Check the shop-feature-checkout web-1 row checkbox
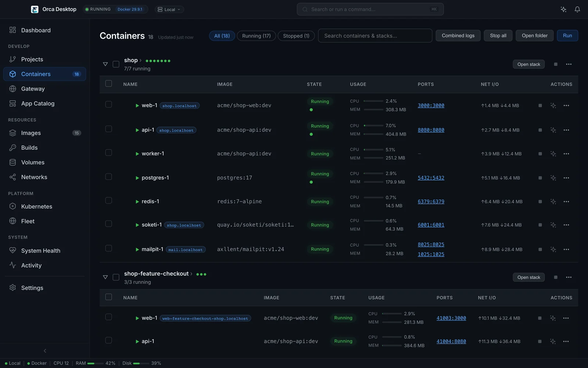Viewport: 588px width, 368px height. click(x=108, y=317)
